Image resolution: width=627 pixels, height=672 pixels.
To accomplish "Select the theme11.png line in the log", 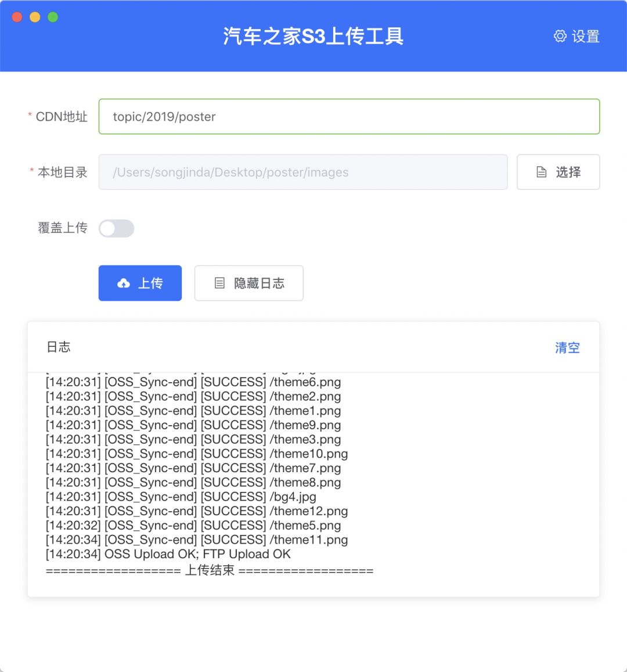I will click(x=197, y=540).
